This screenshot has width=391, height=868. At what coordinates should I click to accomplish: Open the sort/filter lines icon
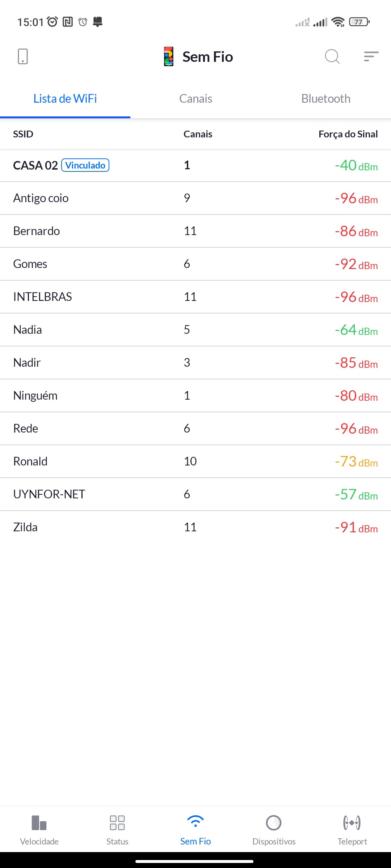coord(371,56)
